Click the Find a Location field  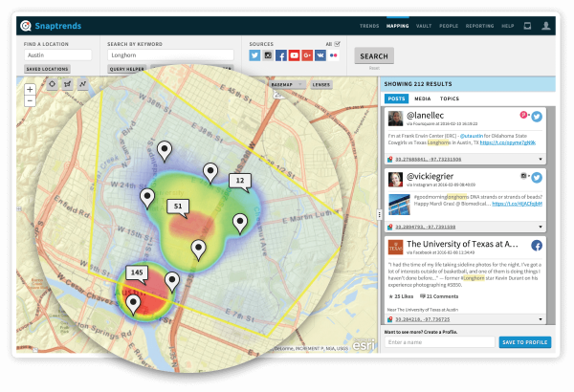pyautogui.click(x=57, y=54)
